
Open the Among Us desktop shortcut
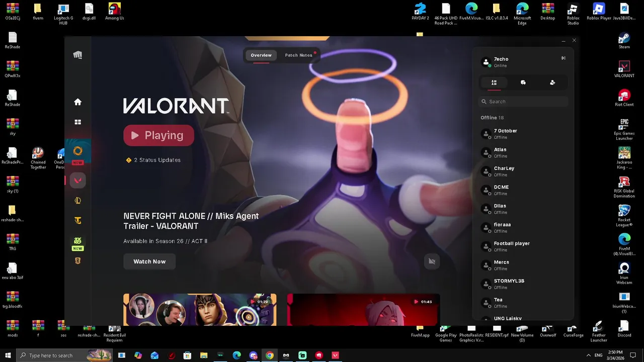tap(115, 12)
